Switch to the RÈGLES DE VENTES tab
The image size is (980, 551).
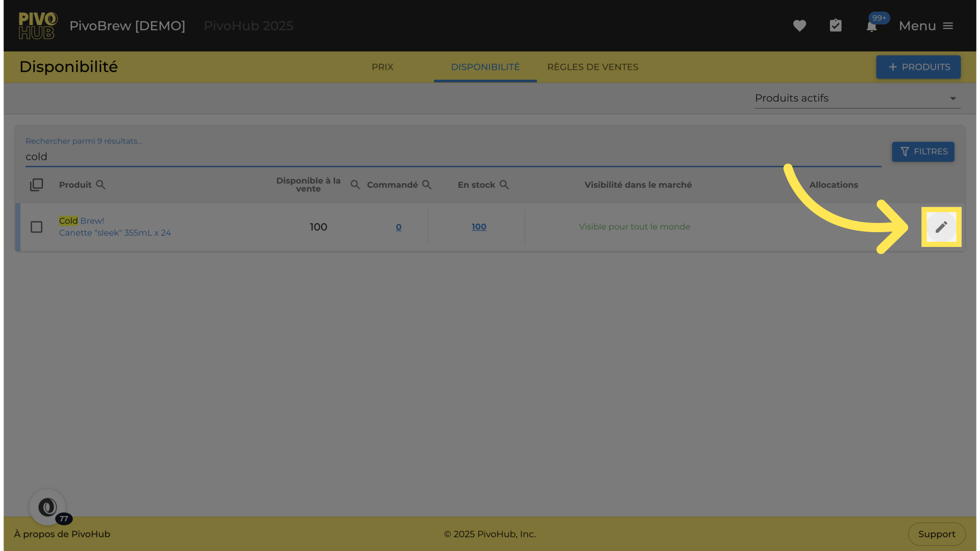[593, 67]
